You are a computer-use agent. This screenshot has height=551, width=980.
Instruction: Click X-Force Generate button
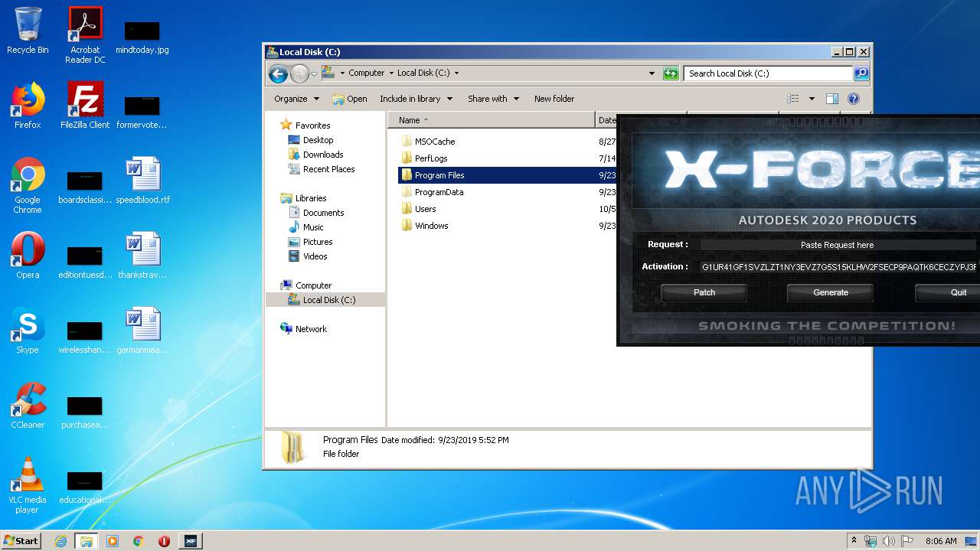click(x=831, y=292)
